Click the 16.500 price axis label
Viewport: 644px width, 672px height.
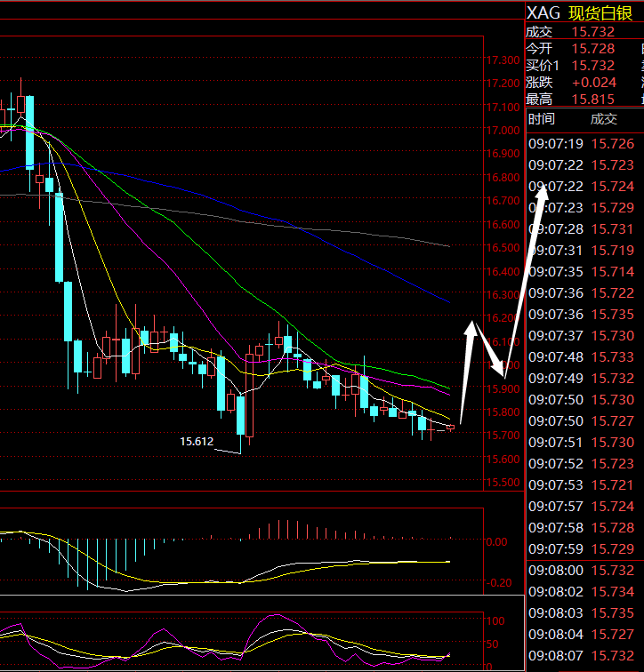503,248
